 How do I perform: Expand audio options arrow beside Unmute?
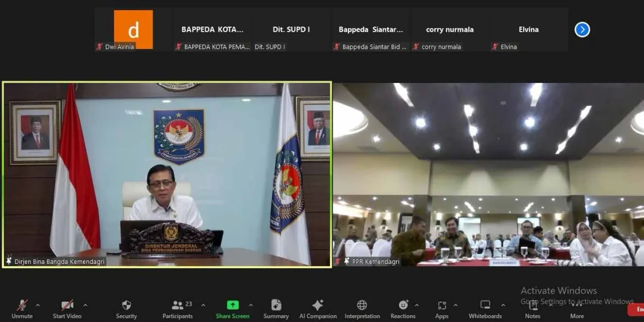point(38,305)
